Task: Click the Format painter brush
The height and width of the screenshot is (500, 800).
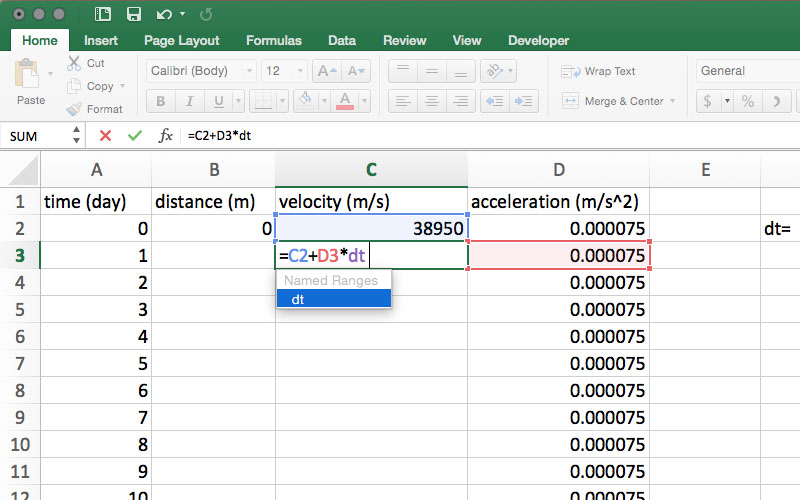Action: [76, 109]
